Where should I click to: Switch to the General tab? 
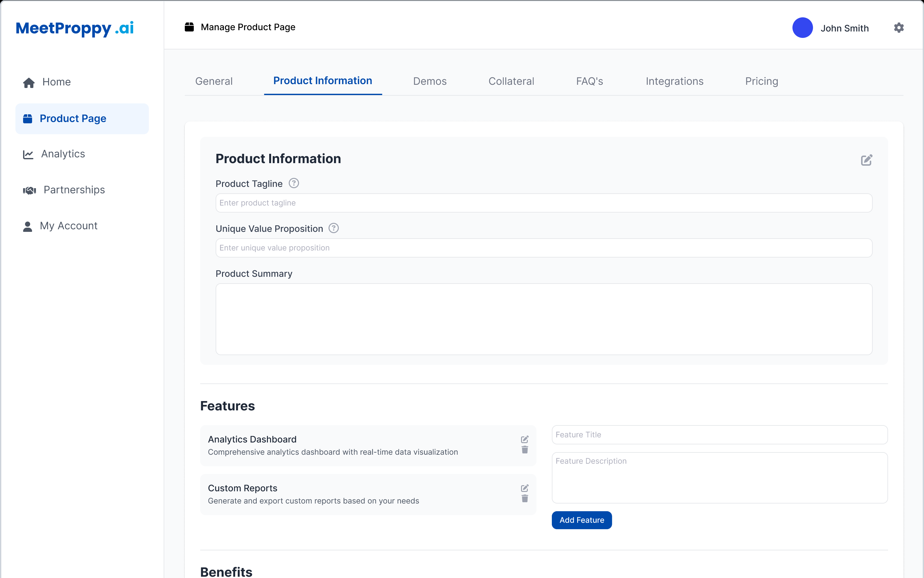[x=214, y=81]
